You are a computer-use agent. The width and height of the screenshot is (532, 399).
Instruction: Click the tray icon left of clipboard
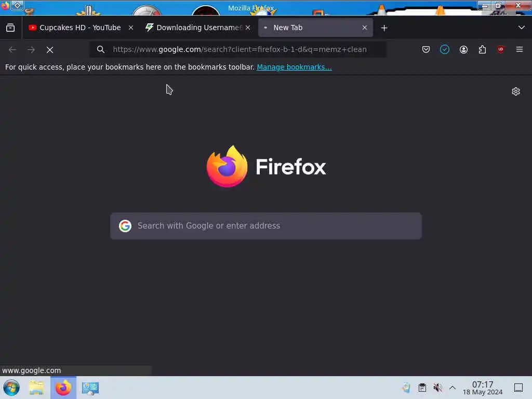406,388
